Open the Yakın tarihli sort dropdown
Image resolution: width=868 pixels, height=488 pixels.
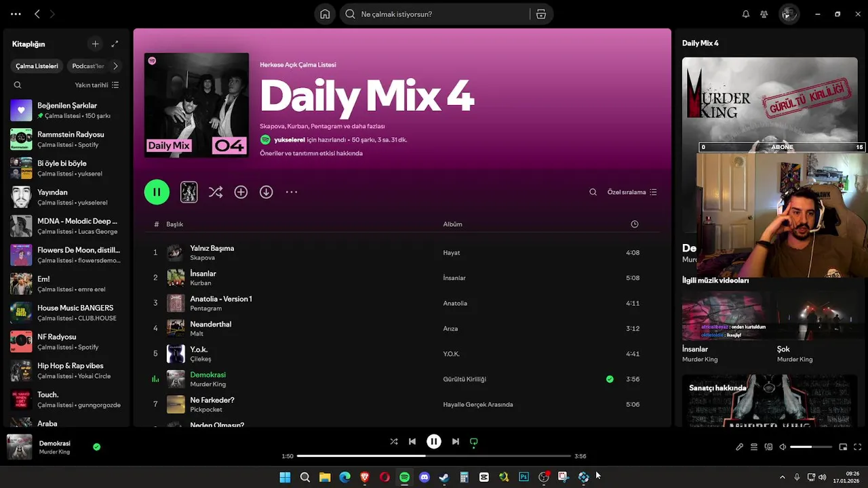97,85
